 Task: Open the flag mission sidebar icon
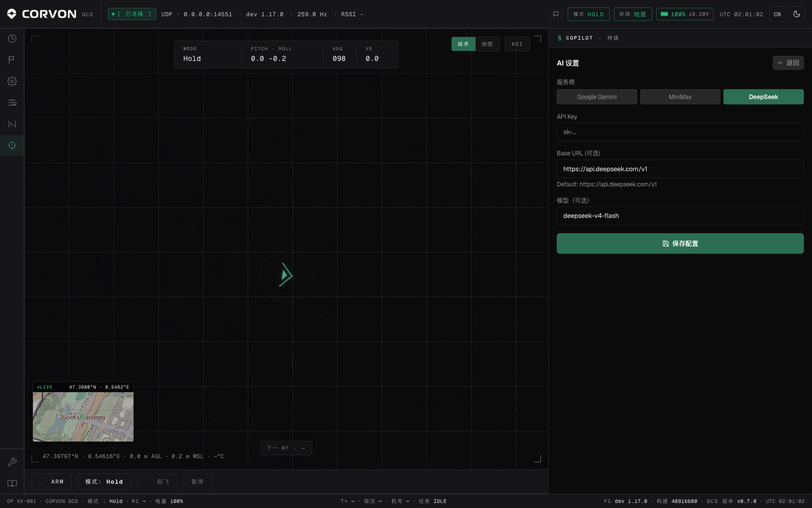pos(12,60)
